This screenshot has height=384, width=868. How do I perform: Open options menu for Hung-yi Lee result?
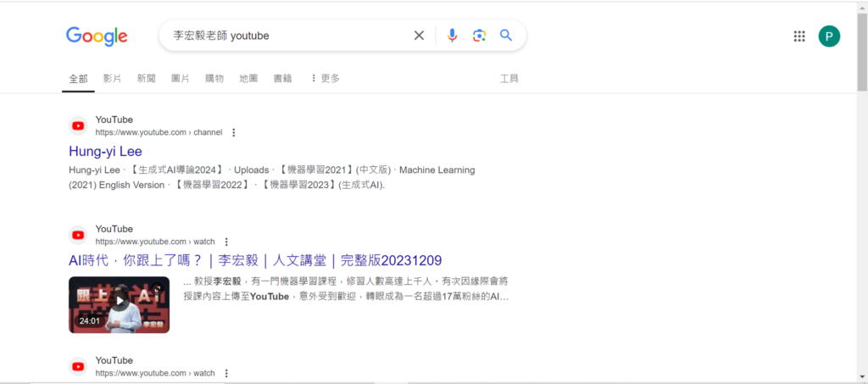[234, 132]
